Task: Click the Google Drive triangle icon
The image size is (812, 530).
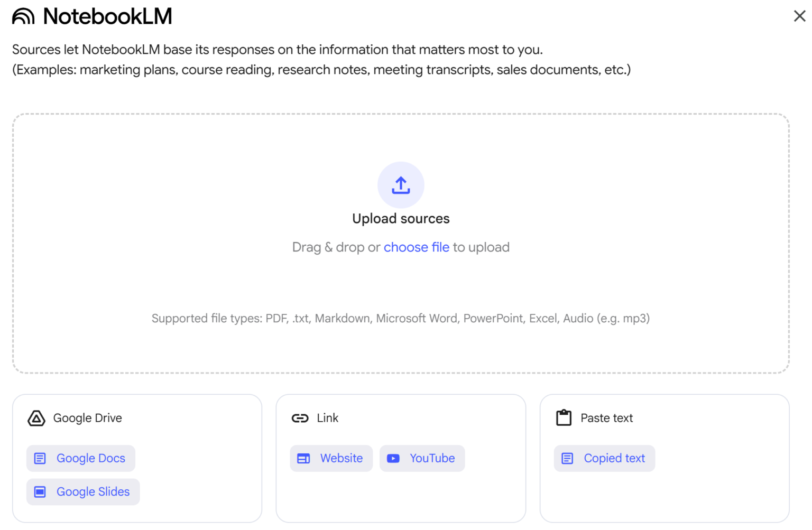Action: click(x=36, y=418)
